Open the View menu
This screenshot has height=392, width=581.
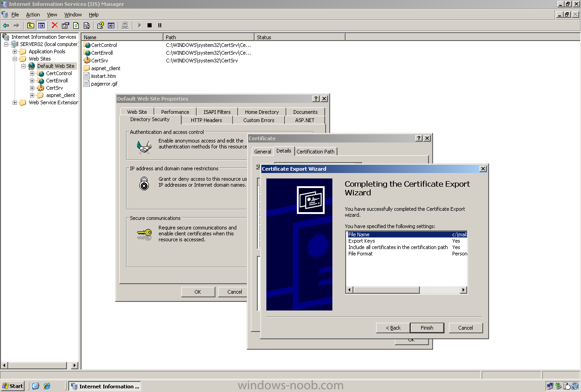[x=52, y=15]
